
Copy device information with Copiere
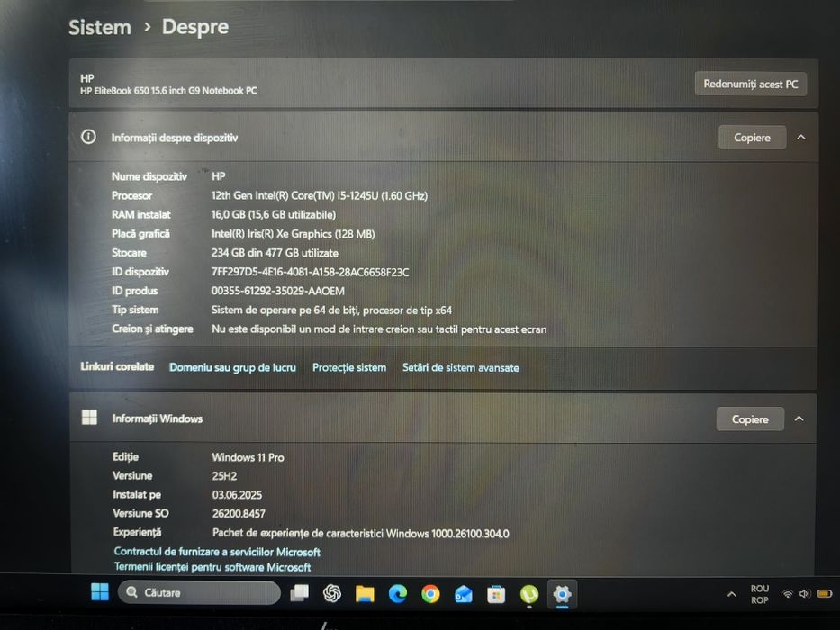pos(752,138)
